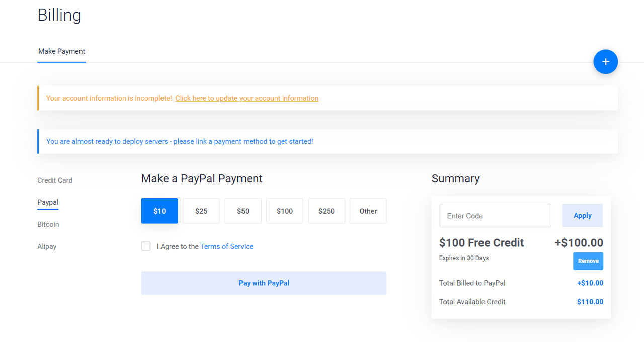This screenshot has height=342, width=644.
Task: Choose Alipay payment option
Action: tap(47, 246)
